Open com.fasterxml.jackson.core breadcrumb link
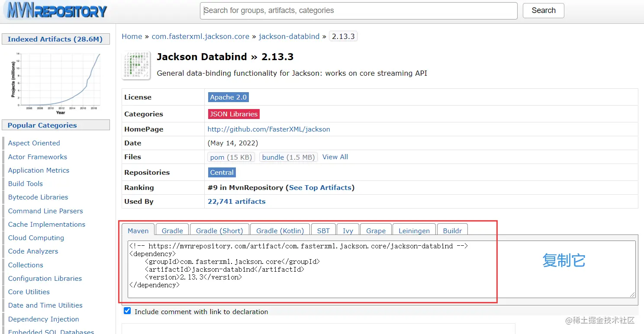The width and height of the screenshot is (644, 334). click(200, 36)
